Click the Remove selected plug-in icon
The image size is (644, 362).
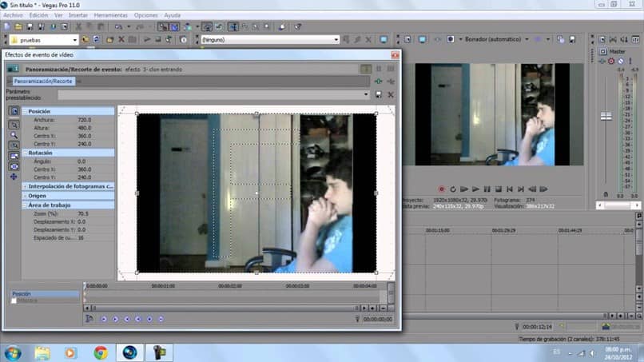coord(391,82)
